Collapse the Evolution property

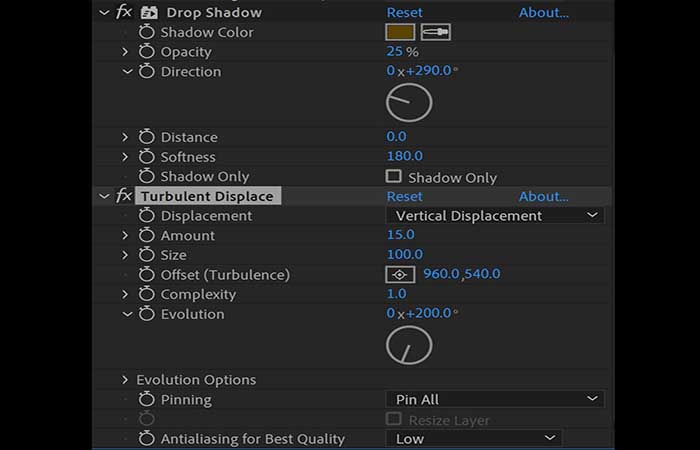click(x=127, y=314)
